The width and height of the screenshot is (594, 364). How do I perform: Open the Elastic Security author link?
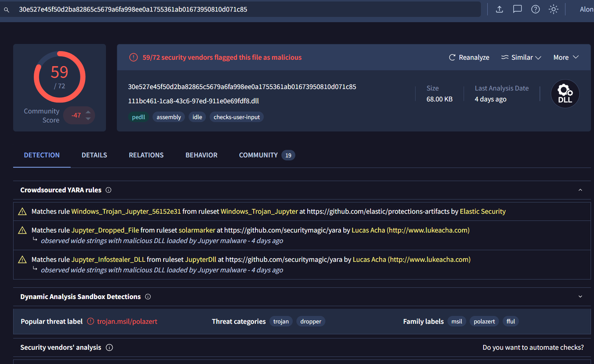(x=482, y=211)
